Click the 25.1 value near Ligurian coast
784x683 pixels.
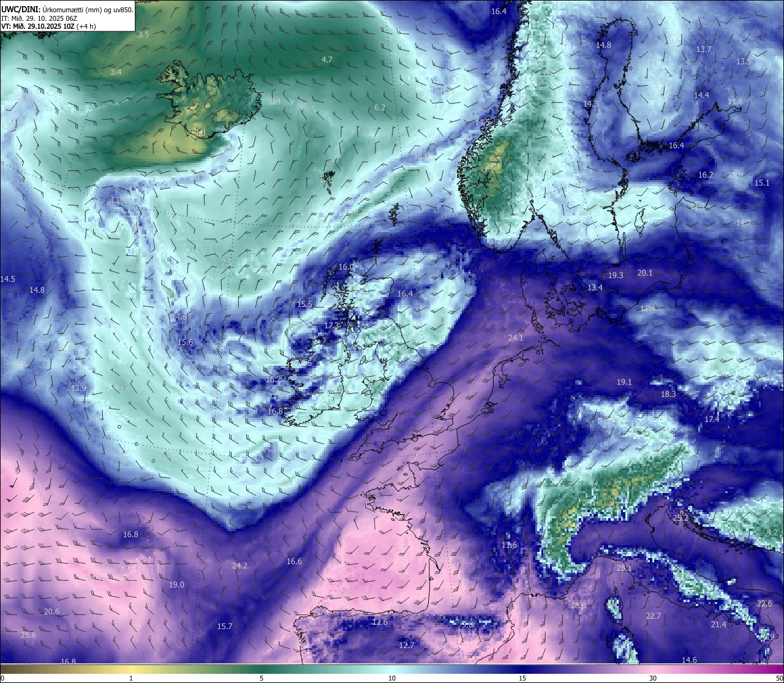pyautogui.click(x=624, y=568)
